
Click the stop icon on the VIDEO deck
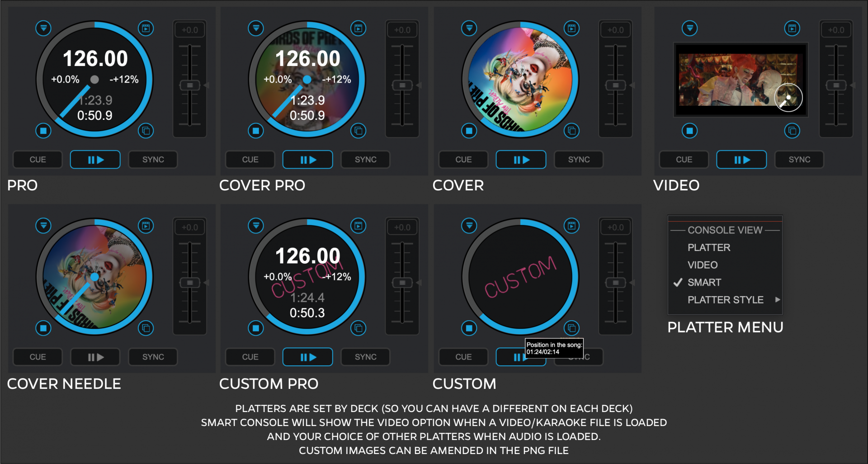click(689, 131)
